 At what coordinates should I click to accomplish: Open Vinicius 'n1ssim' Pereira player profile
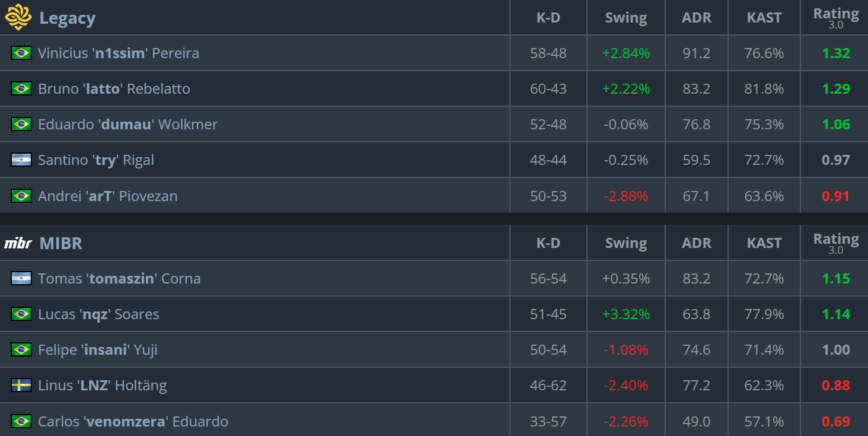tap(119, 53)
